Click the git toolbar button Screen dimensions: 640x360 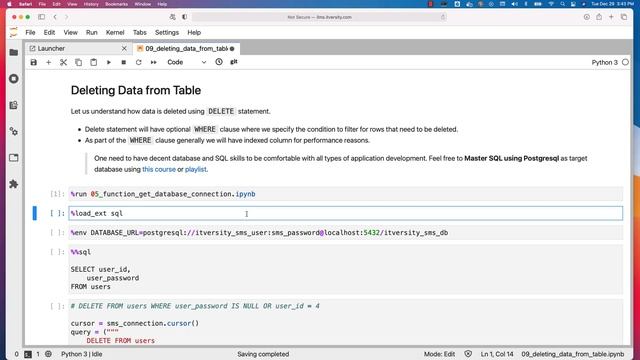234,62
